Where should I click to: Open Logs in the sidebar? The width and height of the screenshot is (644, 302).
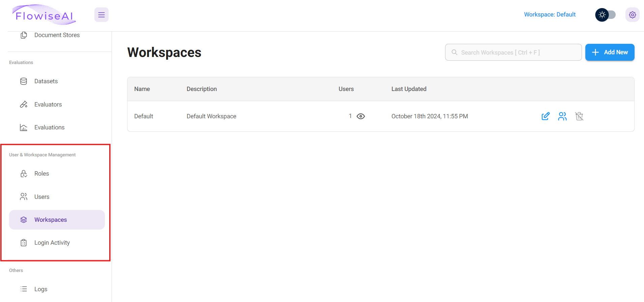(41, 289)
